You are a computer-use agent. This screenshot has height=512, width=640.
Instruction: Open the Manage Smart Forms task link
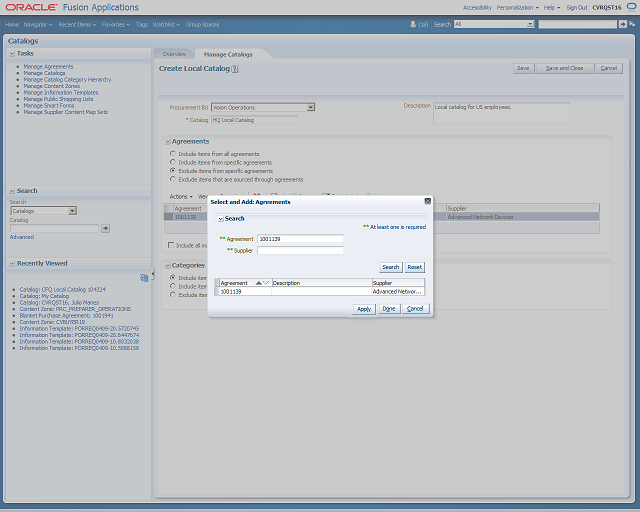[49, 106]
